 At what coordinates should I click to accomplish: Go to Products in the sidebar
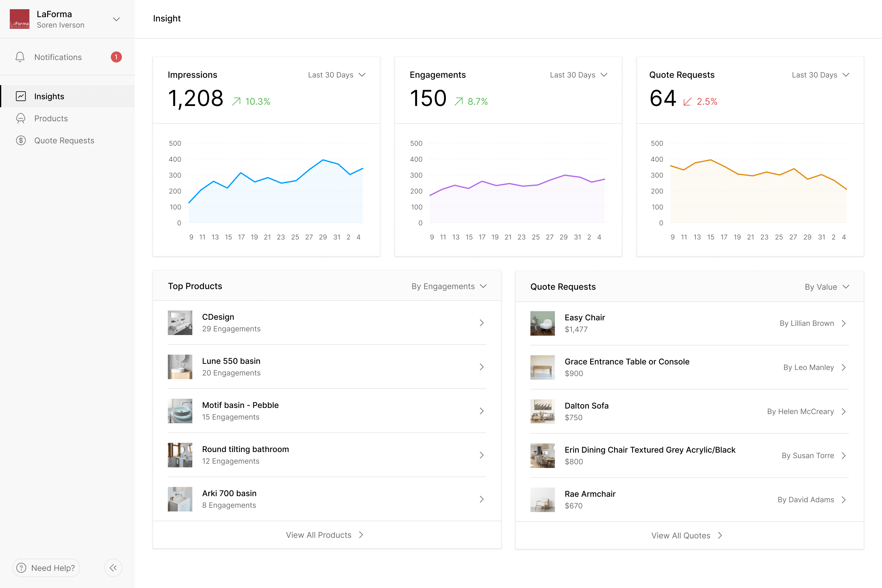51,119
